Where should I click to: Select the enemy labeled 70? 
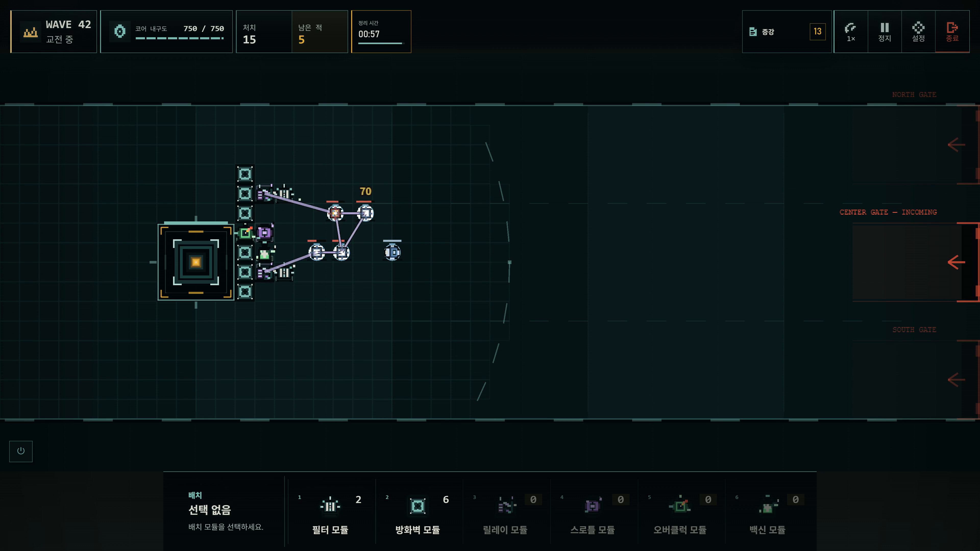pos(365,213)
